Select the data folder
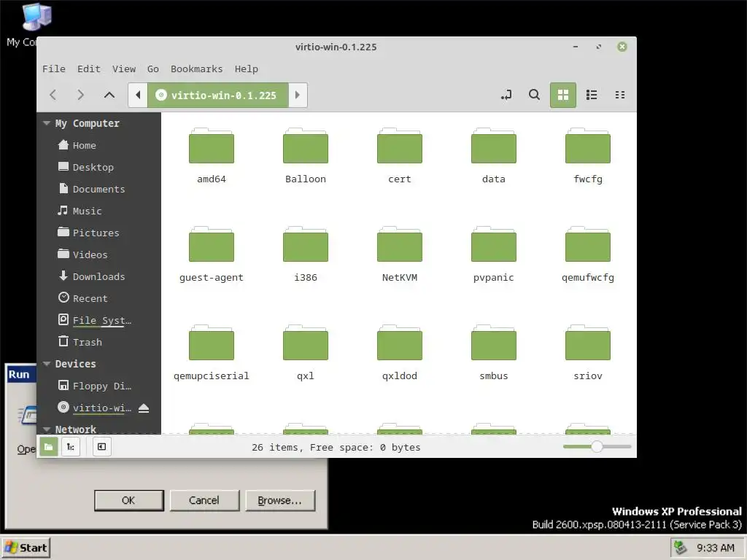The width and height of the screenshot is (747, 560). tap(494, 156)
